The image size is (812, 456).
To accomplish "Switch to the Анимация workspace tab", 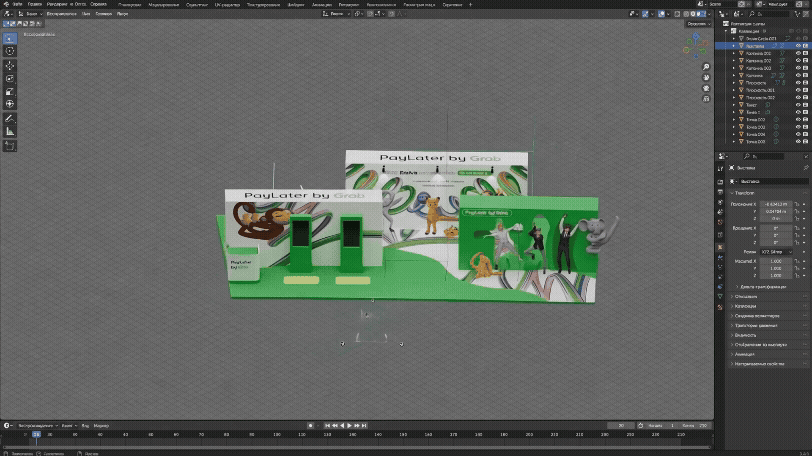I will pos(322,5).
